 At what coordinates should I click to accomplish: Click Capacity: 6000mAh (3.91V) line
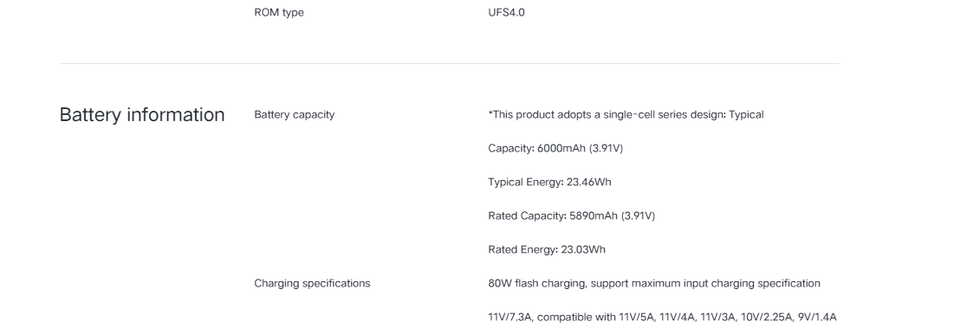555,149
